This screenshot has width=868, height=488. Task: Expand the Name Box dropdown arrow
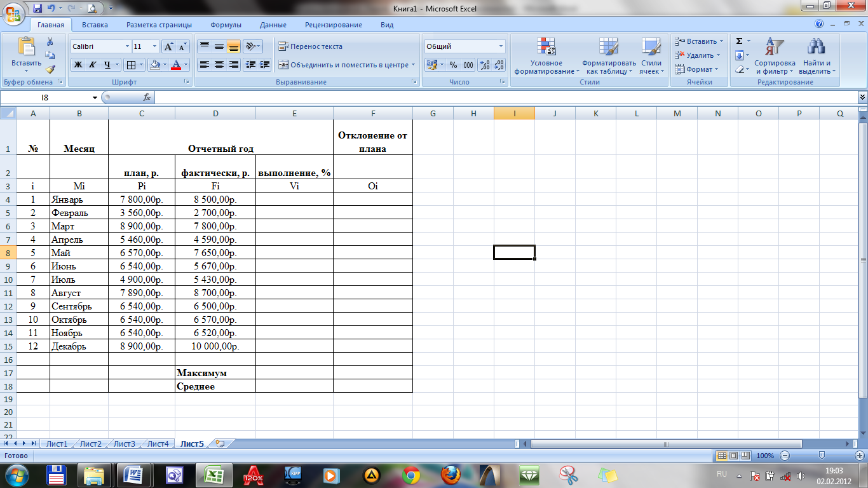pyautogui.click(x=95, y=97)
